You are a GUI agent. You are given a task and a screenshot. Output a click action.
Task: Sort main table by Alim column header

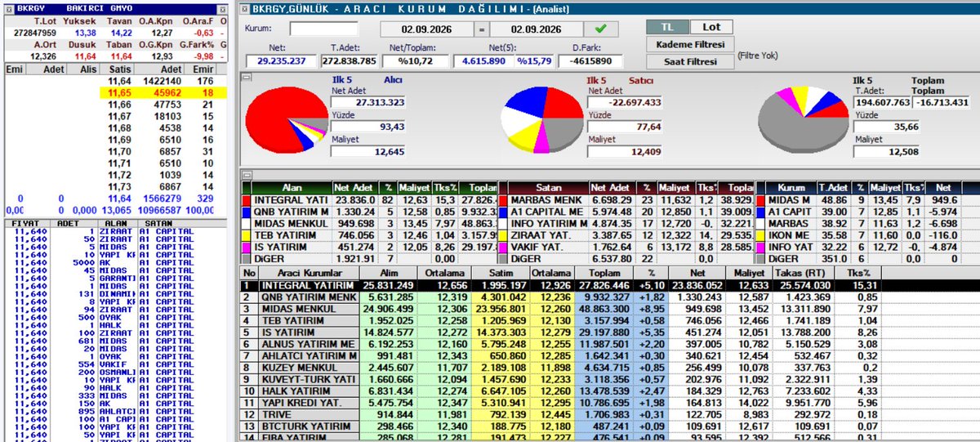(388, 272)
